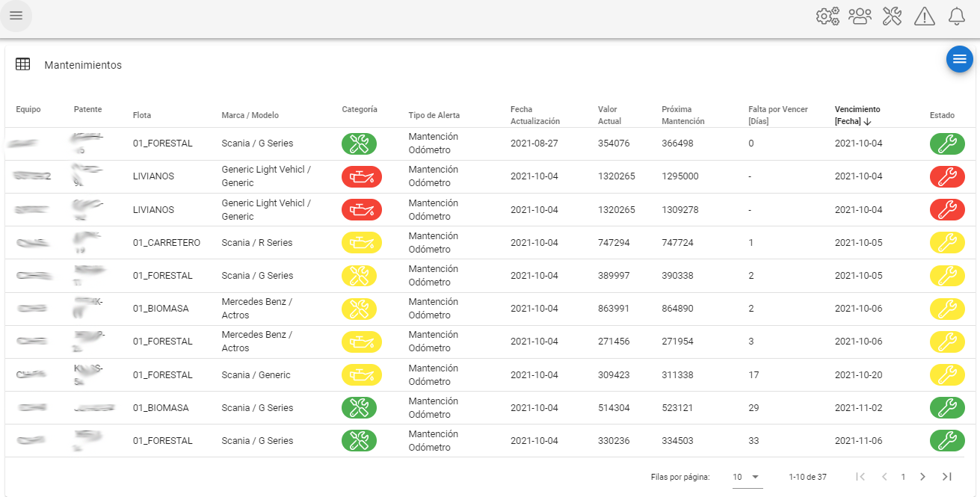This screenshot has width=980, height=497.
Task: Click green wrench status for 2021-11-06 row
Action: coord(947,441)
